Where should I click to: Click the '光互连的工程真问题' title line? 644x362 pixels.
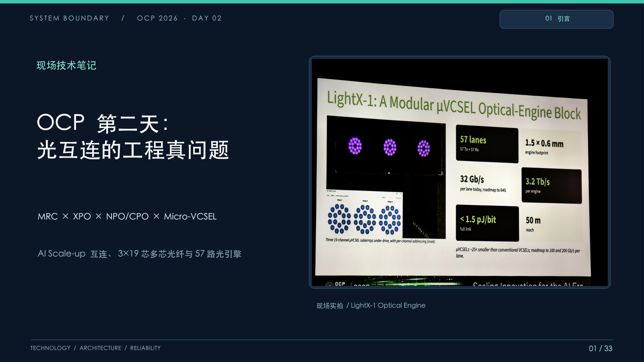coord(133,150)
